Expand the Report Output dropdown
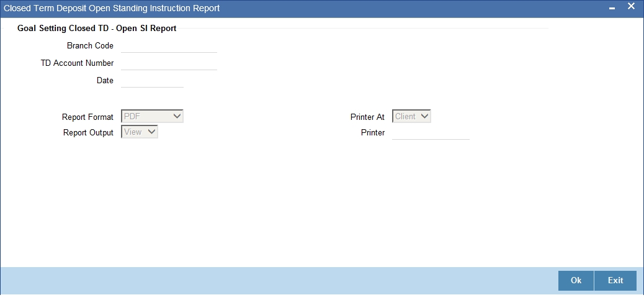The image size is (644, 300). (140, 132)
